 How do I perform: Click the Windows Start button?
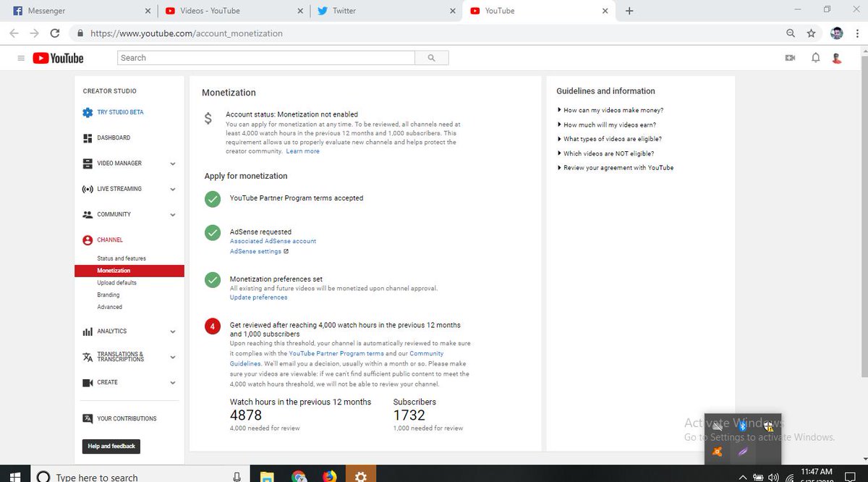15,476
